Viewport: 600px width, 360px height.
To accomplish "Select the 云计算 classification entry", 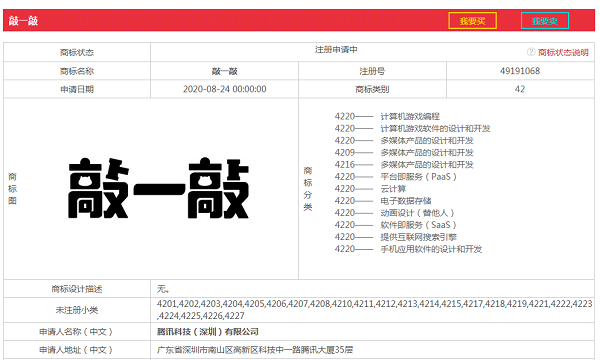I will coord(393,189).
